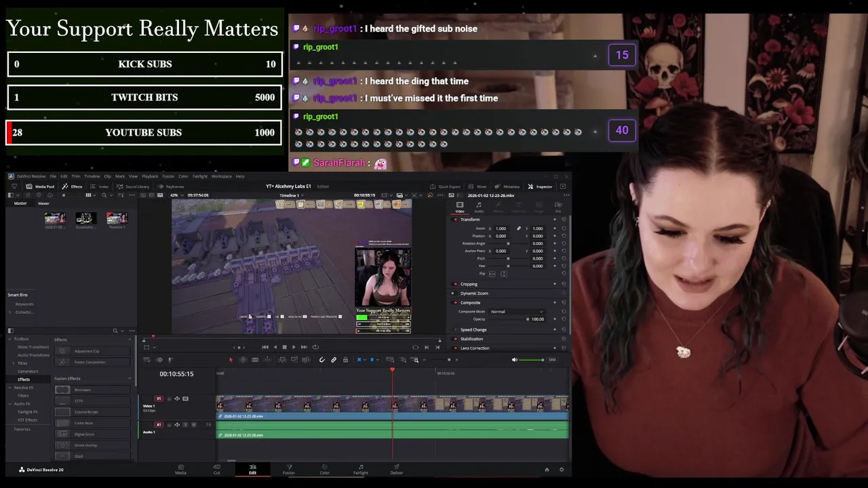
Task: Open the Metadata panel
Action: coord(507,187)
